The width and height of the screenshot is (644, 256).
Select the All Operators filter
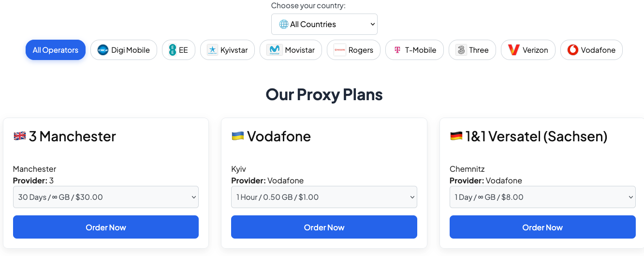pyautogui.click(x=56, y=50)
